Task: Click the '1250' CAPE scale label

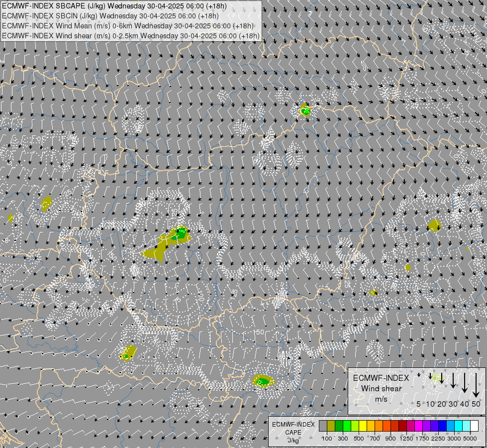Action: [x=406, y=439]
